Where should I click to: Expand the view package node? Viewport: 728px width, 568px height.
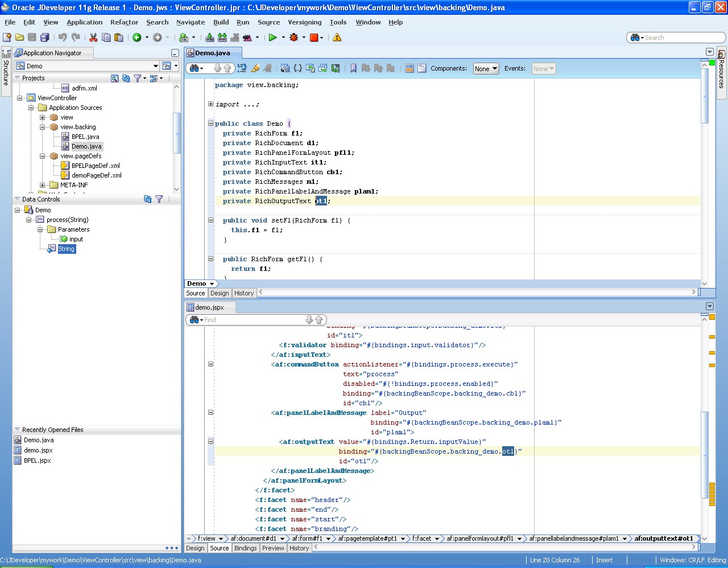[43, 117]
